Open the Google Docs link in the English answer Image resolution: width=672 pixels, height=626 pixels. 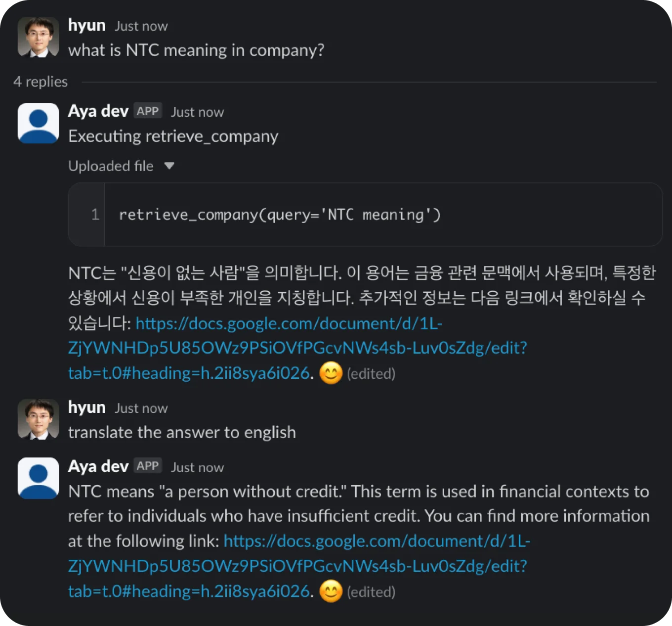[x=297, y=566]
